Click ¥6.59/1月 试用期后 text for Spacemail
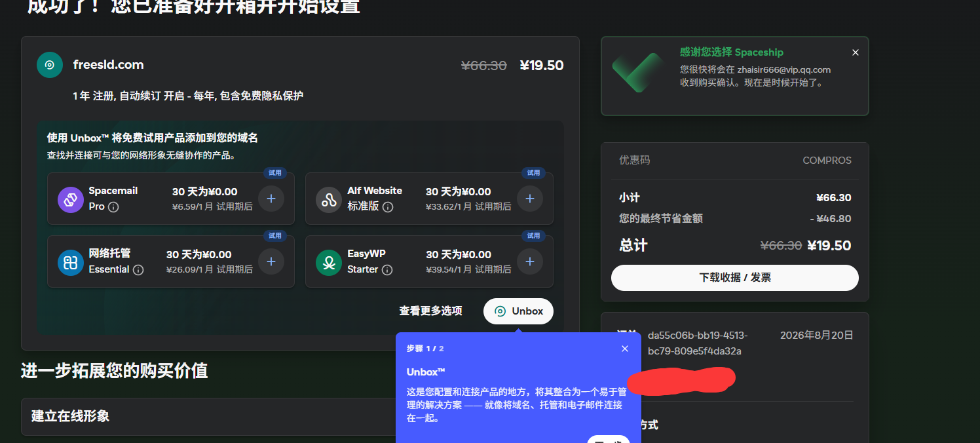 212,206
